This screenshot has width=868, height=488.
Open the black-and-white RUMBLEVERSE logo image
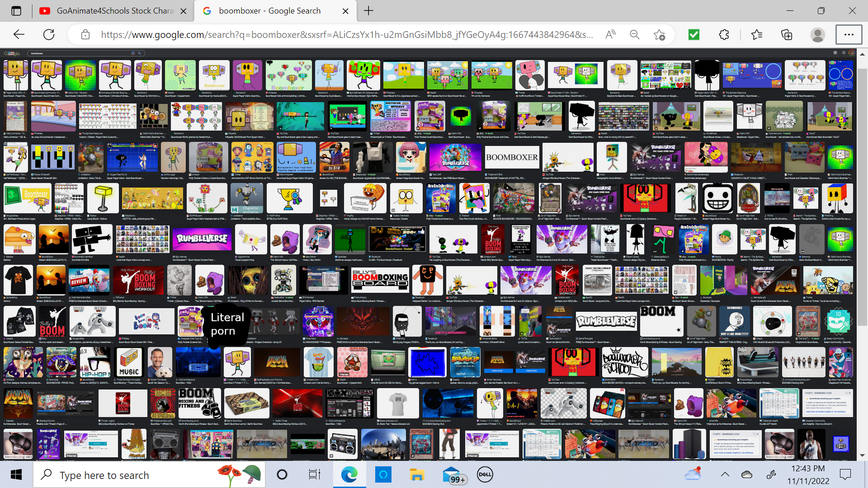point(606,321)
